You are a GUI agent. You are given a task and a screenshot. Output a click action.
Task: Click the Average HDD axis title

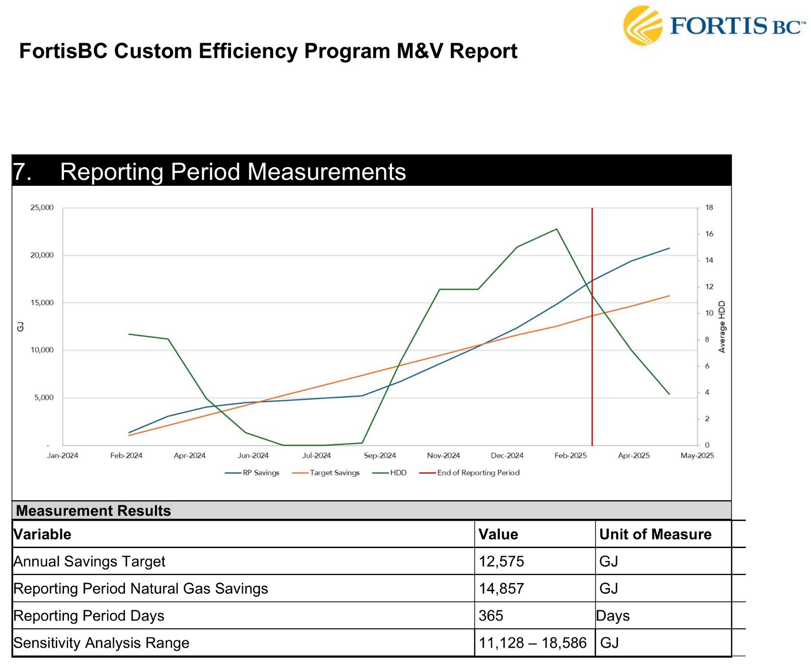(722, 327)
